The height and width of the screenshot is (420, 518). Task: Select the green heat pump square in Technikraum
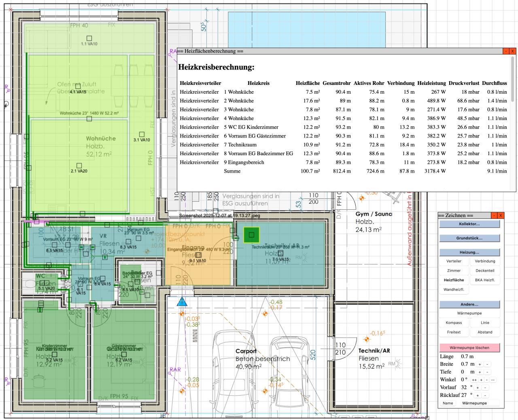coord(251,234)
